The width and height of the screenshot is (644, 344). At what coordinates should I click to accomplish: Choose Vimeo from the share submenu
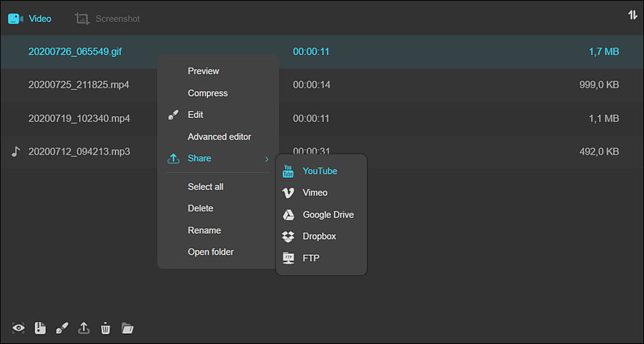[x=315, y=192]
